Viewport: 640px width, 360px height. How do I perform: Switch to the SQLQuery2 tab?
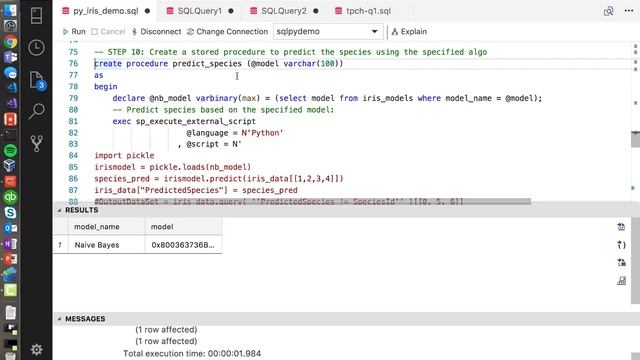point(284,11)
